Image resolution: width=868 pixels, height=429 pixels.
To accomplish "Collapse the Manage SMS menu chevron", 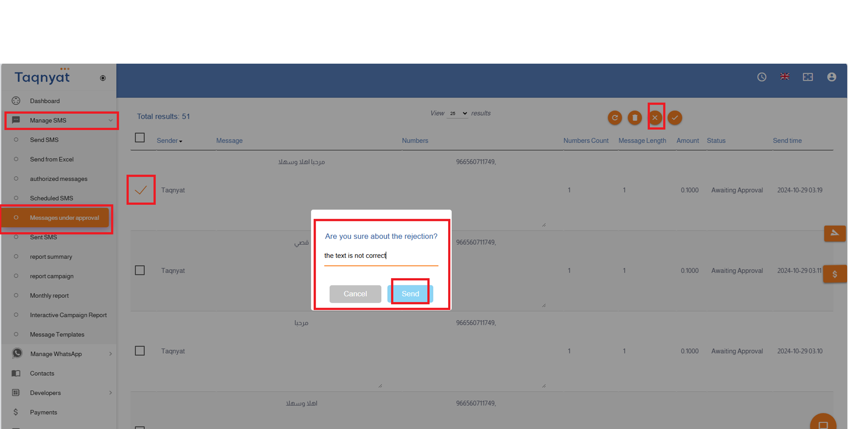I will (110, 120).
